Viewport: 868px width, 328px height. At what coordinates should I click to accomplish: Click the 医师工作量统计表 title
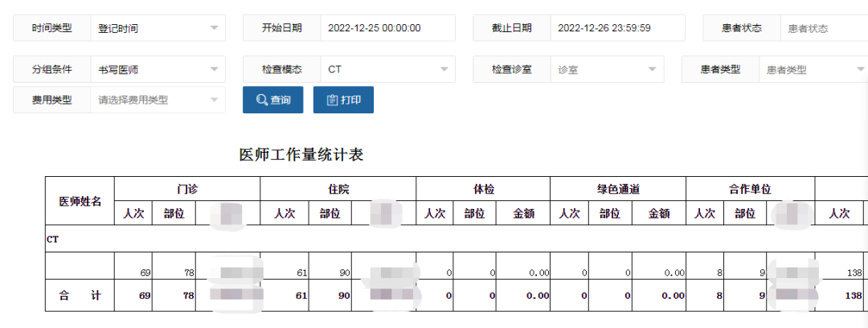pyautogui.click(x=301, y=154)
